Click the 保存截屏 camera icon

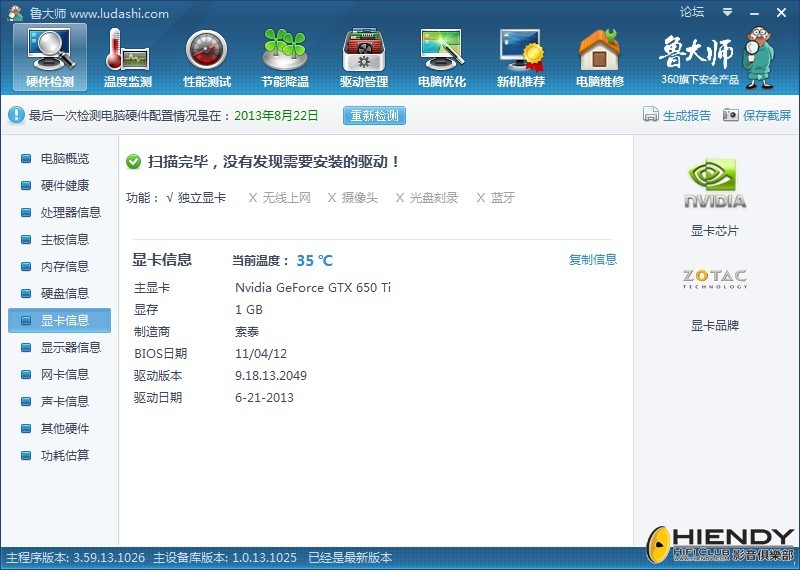pyautogui.click(x=730, y=115)
